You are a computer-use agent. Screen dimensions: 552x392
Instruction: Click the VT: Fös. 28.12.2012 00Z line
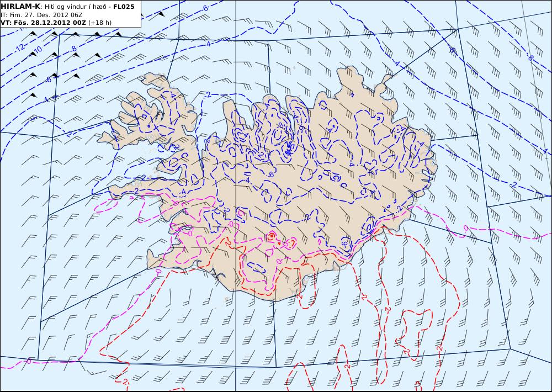click(x=43, y=23)
